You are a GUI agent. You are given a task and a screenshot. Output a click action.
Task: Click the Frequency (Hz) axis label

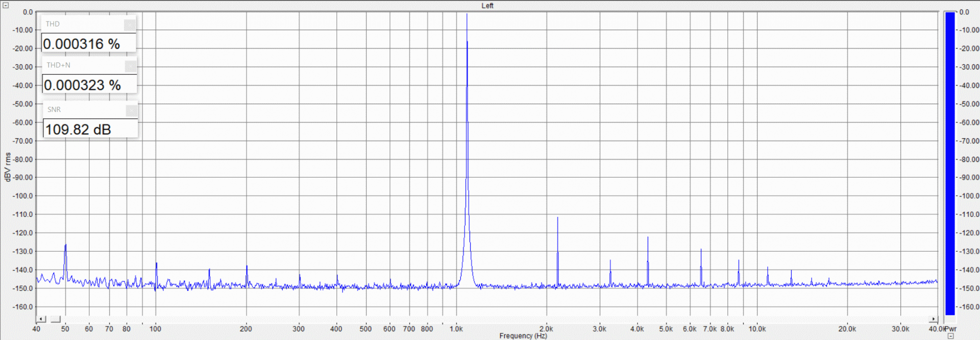click(523, 335)
